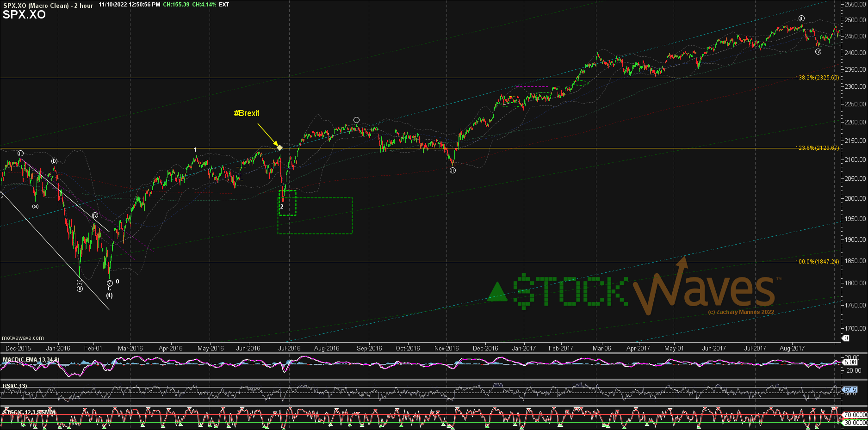The height and width of the screenshot is (430, 868).
Task: Select the (4) wave label at the February low
Action: tap(109, 295)
